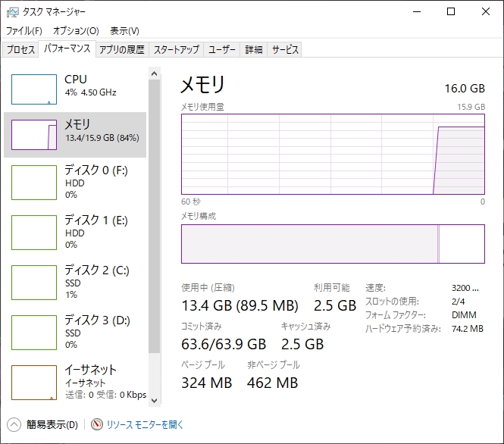This screenshot has width=504, height=444.
Task: Open the Options (オプション) menu
Action: 76,31
